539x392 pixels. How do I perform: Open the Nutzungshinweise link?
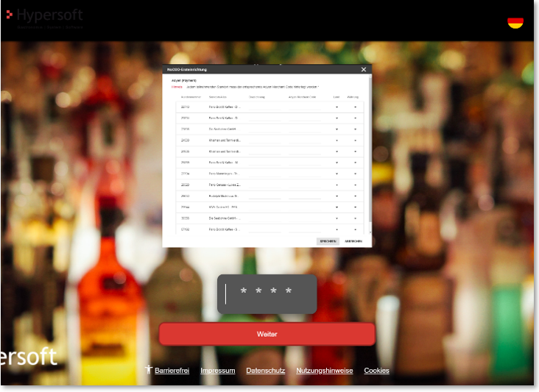(324, 371)
